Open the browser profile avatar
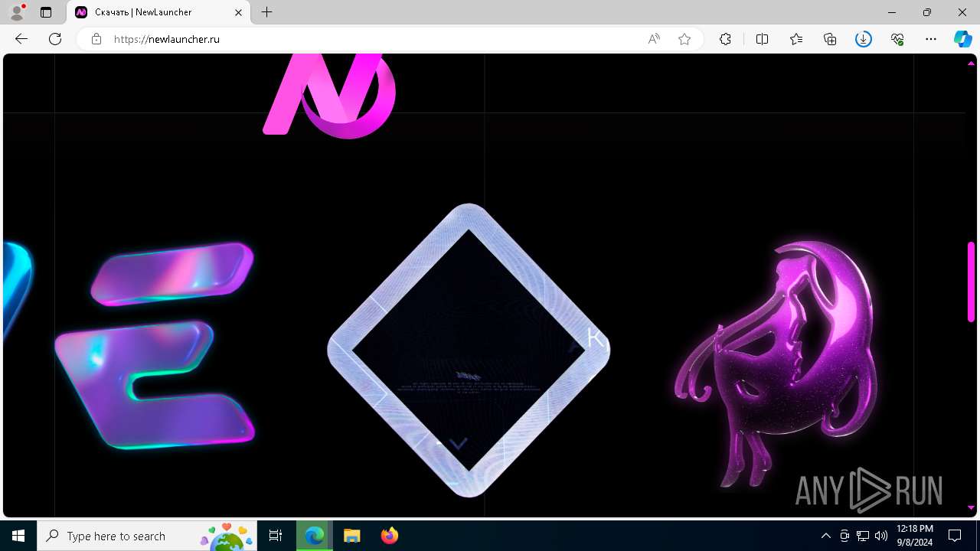The image size is (980, 551). point(16,12)
